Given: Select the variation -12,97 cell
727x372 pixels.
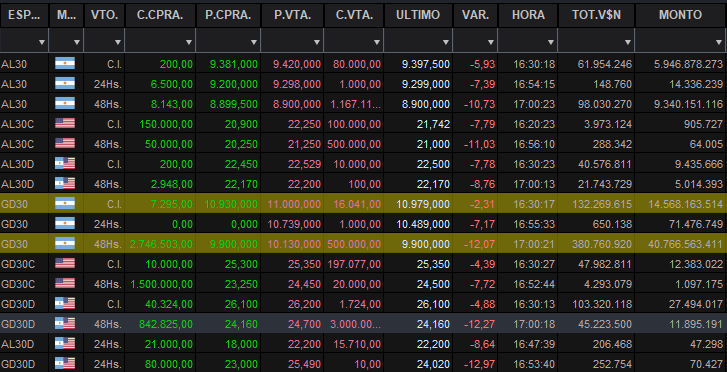Looking at the screenshot, I should click(x=475, y=363).
